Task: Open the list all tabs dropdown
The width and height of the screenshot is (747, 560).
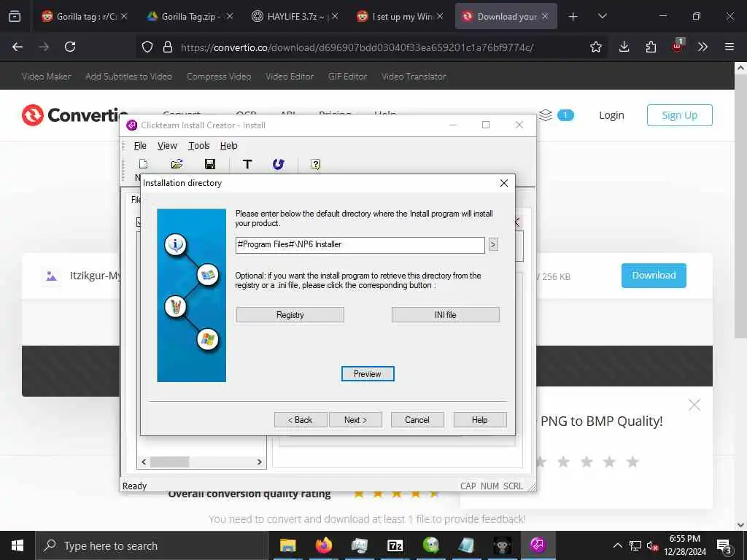Action: click(602, 17)
